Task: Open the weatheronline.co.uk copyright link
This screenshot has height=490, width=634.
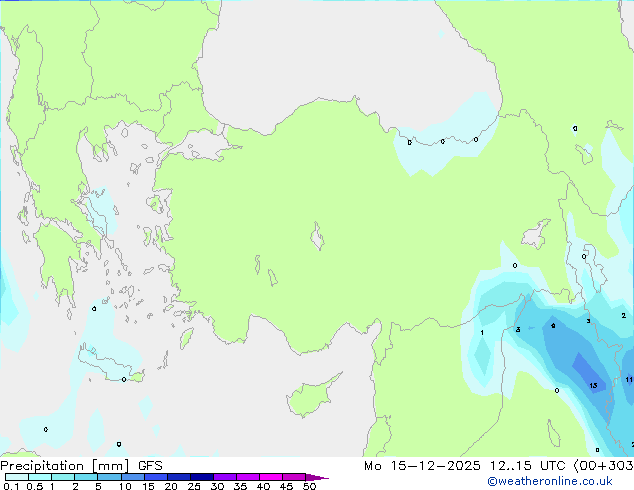Action: tap(550, 481)
